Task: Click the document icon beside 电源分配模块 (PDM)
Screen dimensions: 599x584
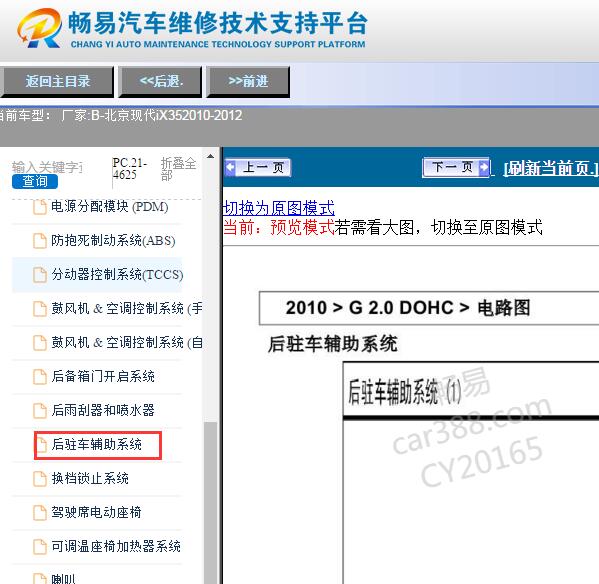Action: [x=40, y=207]
